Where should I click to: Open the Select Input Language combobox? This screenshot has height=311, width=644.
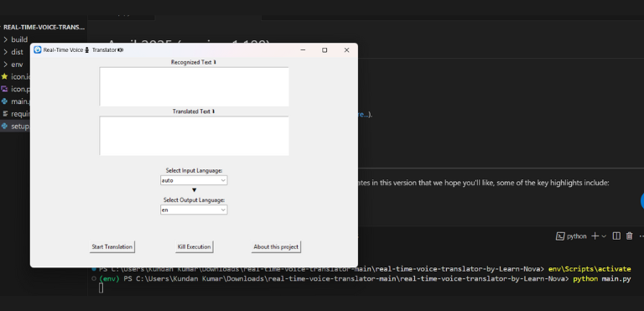194,180
